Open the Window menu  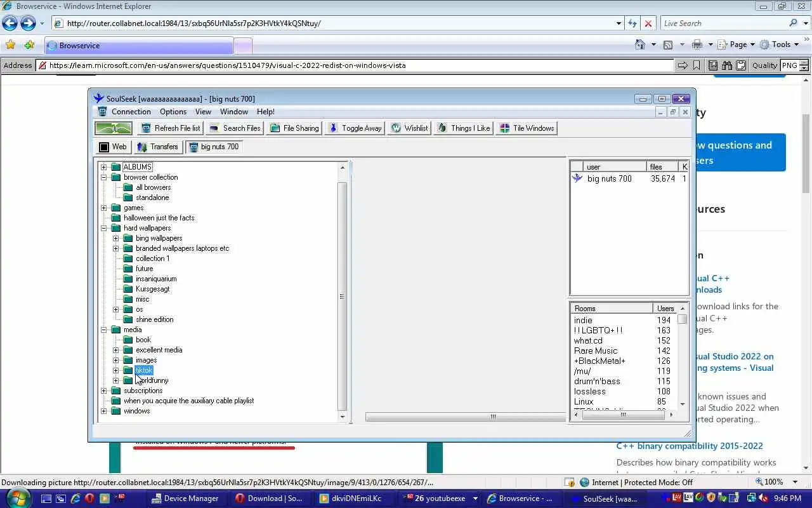coord(234,112)
